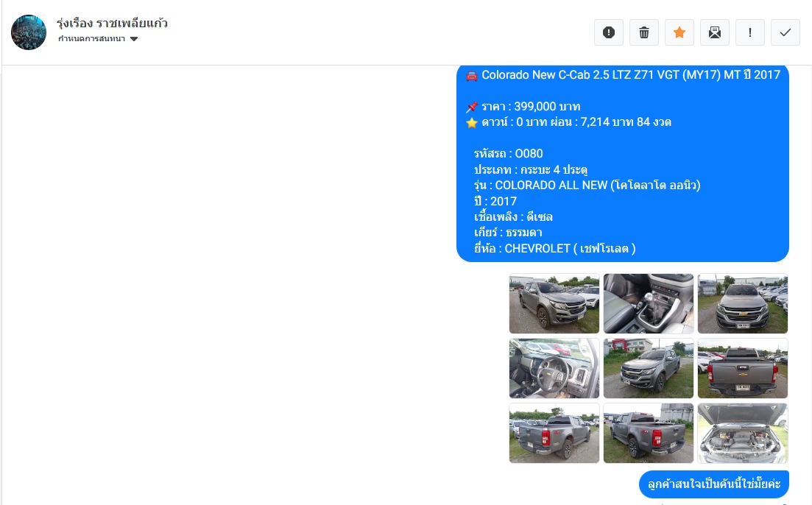Open the steering wheel dashboard photo
812x505 pixels.
pos(554,368)
